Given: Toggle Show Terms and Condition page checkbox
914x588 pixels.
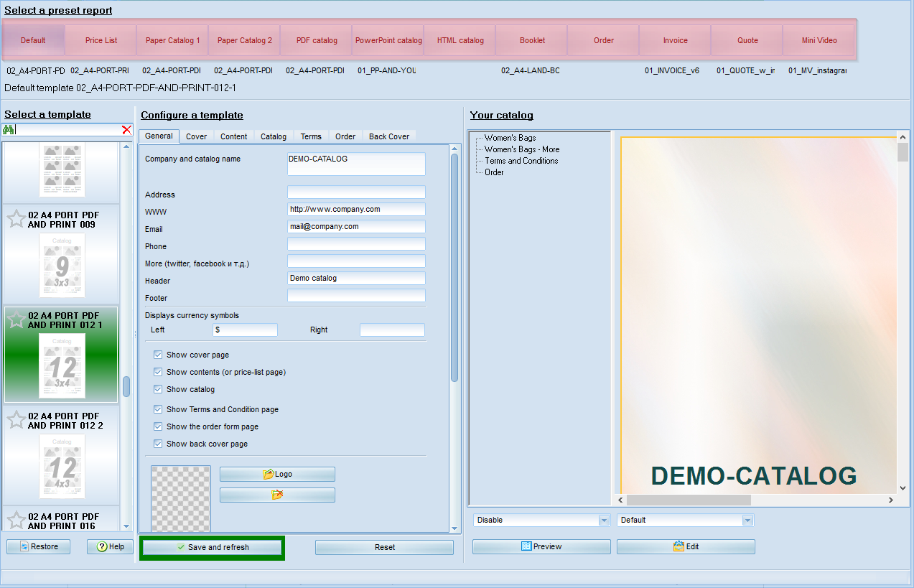Looking at the screenshot, I should (158, 409).
